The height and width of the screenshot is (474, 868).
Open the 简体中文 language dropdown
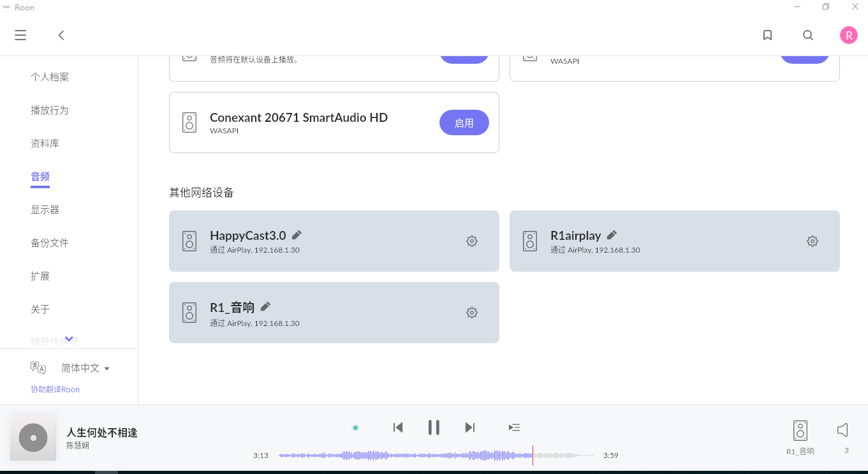85,368
